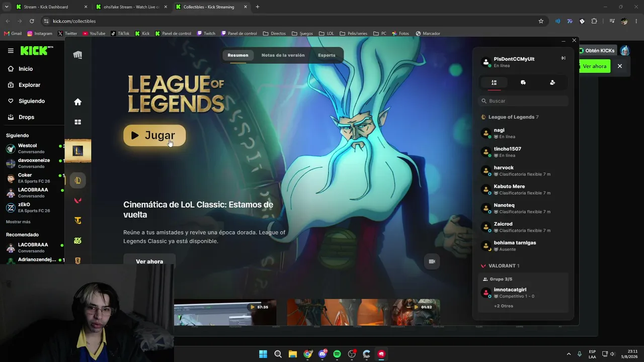Open the 01:52 video thumbnail
644x362 pixels.
[363, 312]
